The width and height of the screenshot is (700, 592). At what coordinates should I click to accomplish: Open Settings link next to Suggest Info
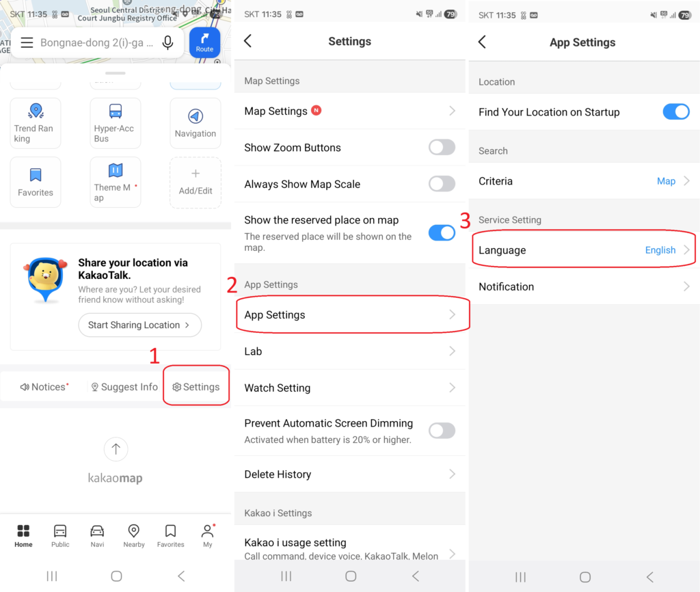click(x=196, y=387)
